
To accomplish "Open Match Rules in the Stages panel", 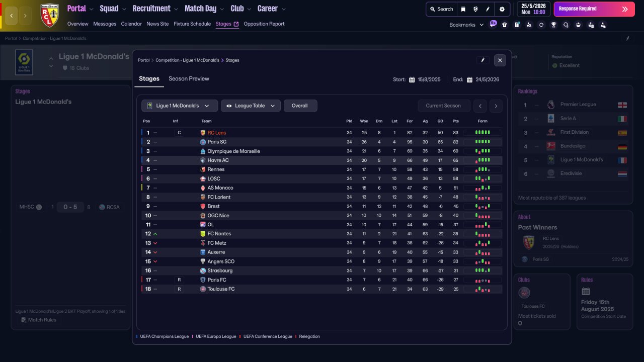I will [39, 320].
